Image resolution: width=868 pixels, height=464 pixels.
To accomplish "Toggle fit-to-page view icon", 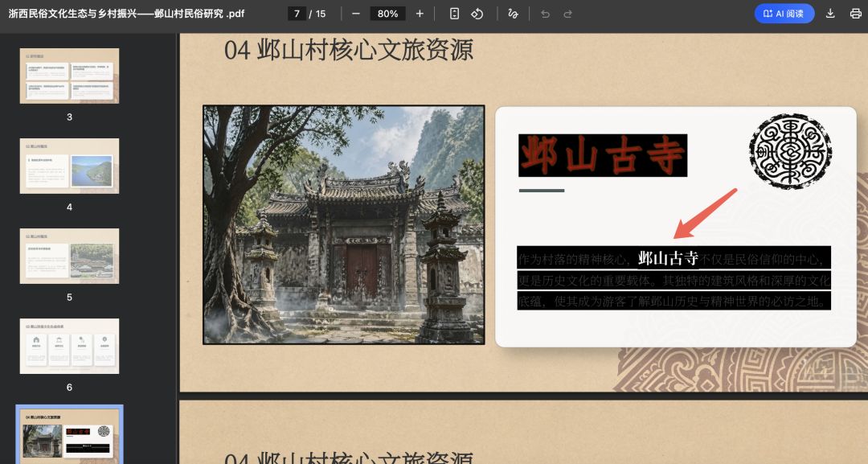I will coord(454,14).
